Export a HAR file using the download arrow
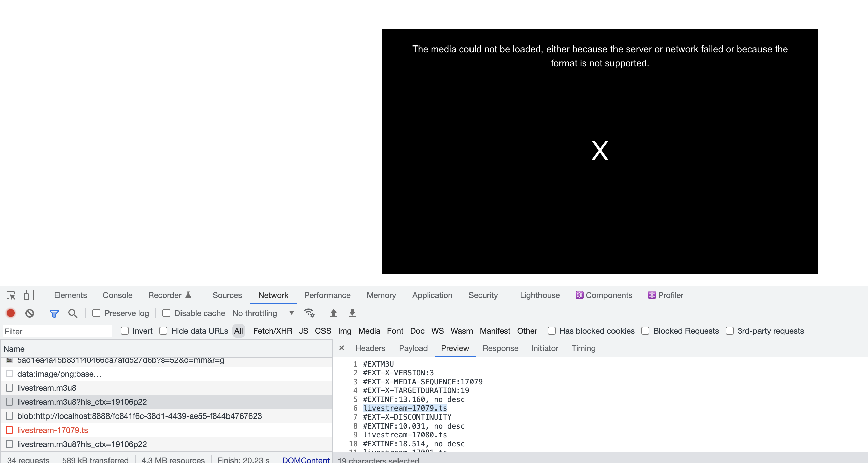The width and height of the screenshot is (868, 463). point(352,313)
